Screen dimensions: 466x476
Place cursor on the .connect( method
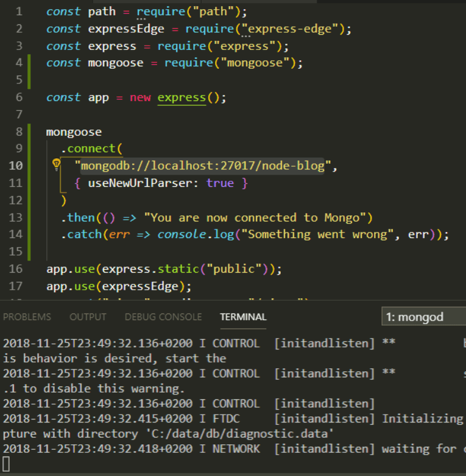coord(94,149)
